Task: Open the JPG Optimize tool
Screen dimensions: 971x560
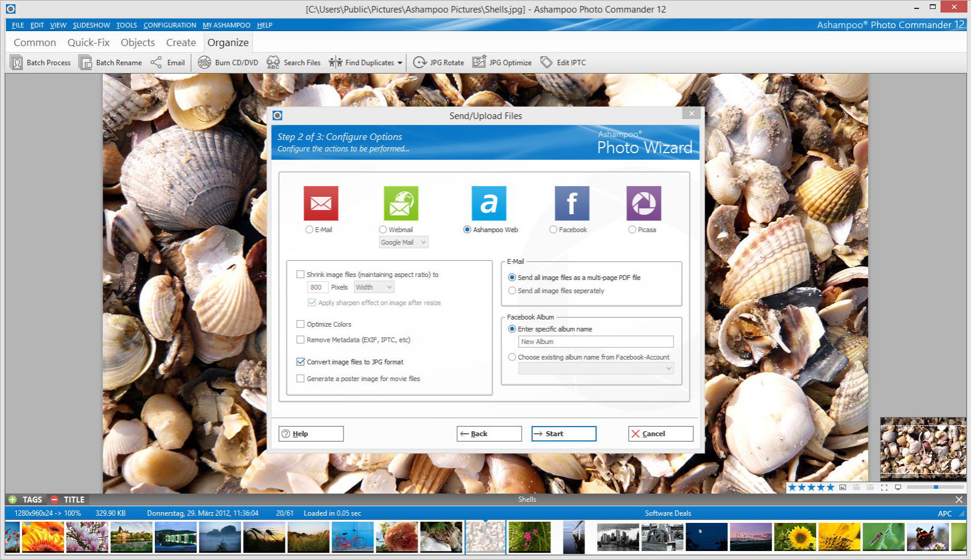Action: click(502, 63)
